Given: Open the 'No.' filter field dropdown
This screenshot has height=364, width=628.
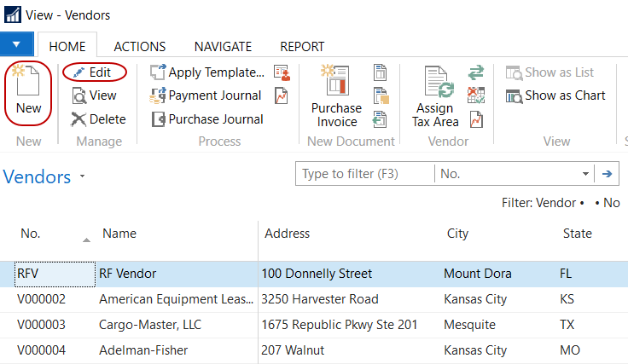Looking at the screenshot, I should click(x=585, y=174).
